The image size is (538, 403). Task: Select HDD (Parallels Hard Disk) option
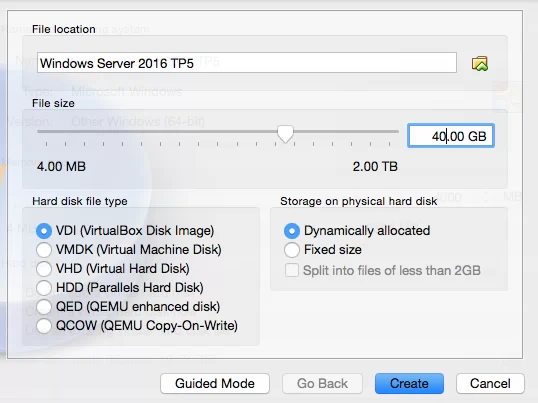44,288
